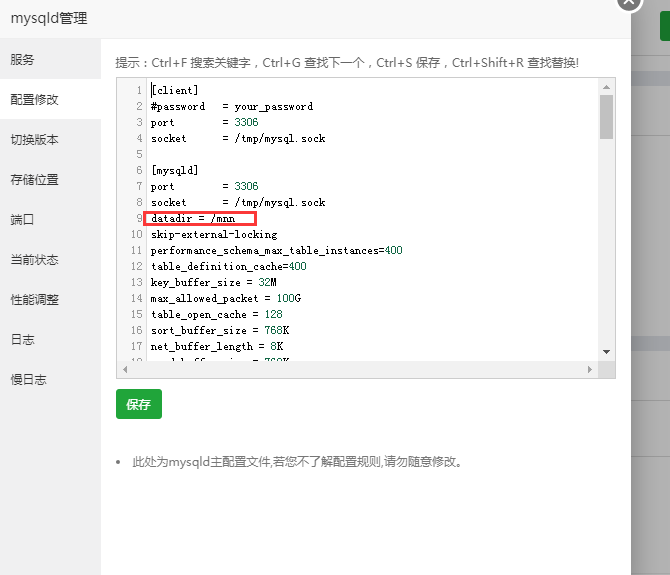Click the socket line numbered 4
The height and width of the screenshot is (575, 670).
238,138
